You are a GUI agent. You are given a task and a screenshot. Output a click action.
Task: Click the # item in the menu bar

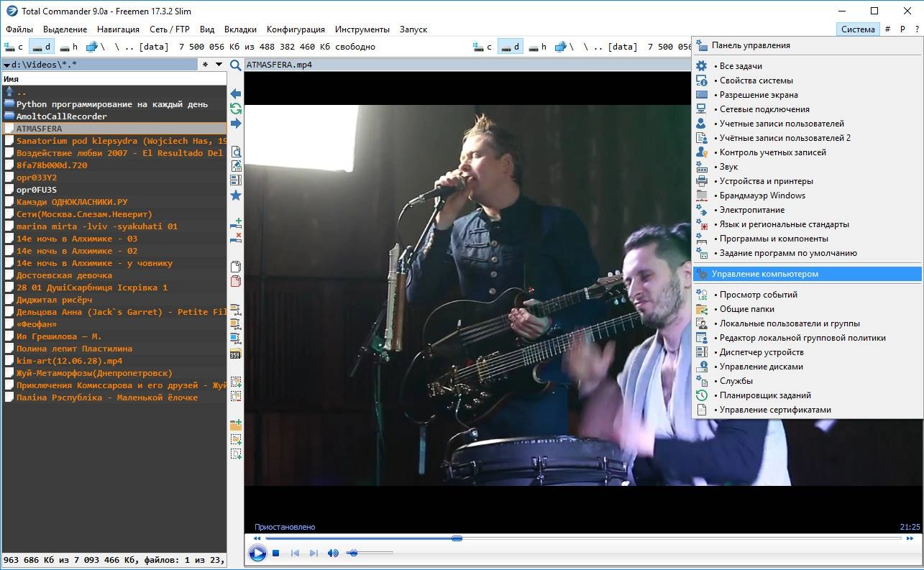tap(887, 29)
